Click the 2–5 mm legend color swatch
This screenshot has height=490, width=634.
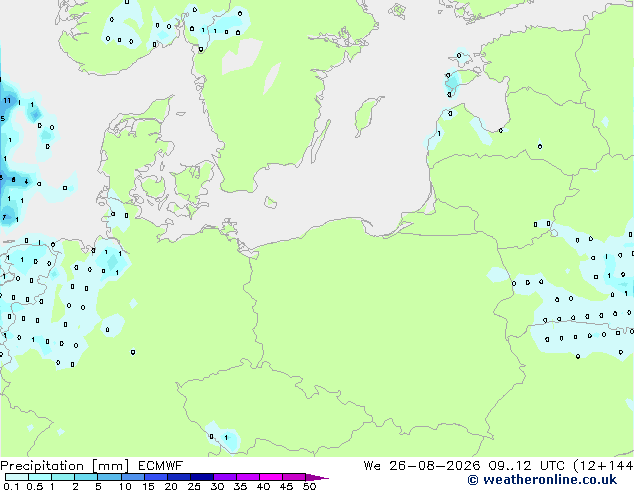[x=86, y=477]
